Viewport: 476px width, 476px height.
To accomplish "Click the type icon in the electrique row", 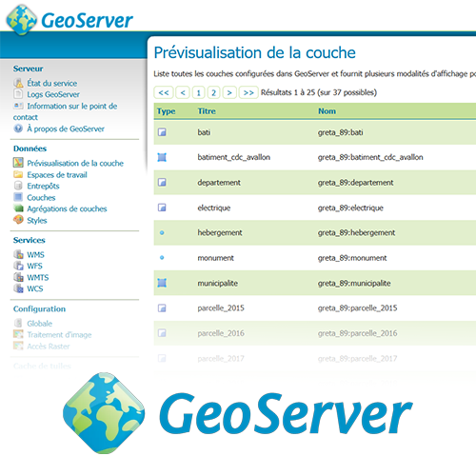I will tap(162, 208).
